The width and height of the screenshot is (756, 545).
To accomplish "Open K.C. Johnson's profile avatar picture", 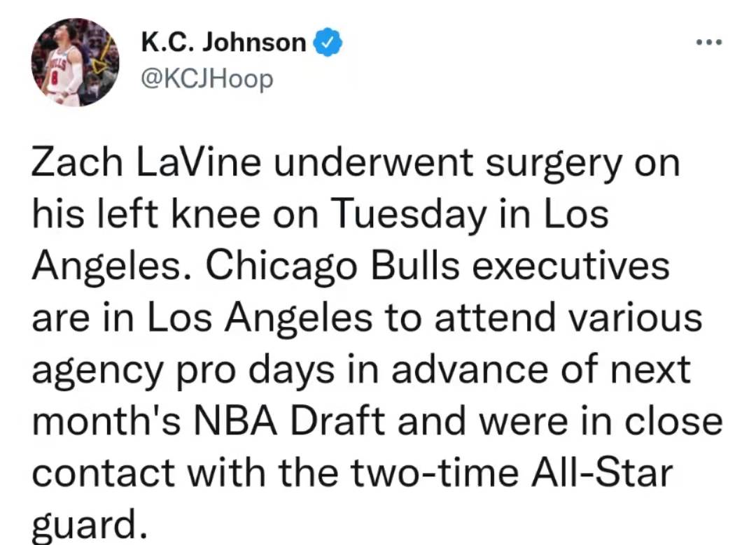I will [75, 62].
